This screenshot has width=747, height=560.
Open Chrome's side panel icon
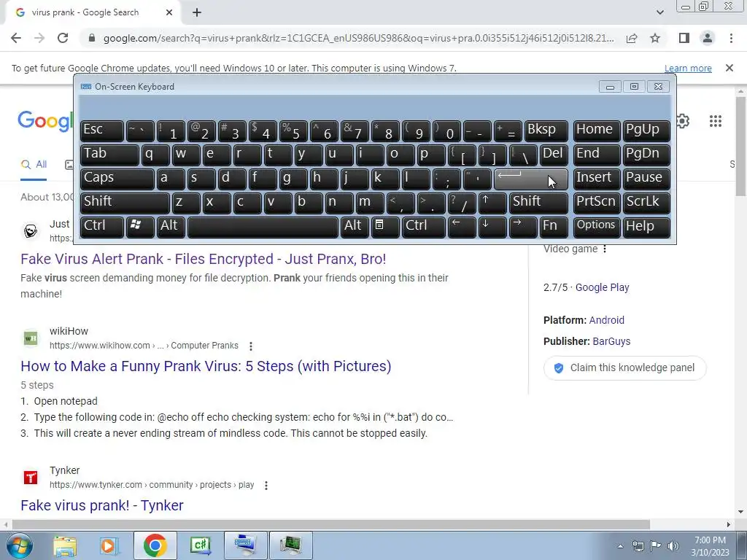pyautogui.click(x=684, y=38)
